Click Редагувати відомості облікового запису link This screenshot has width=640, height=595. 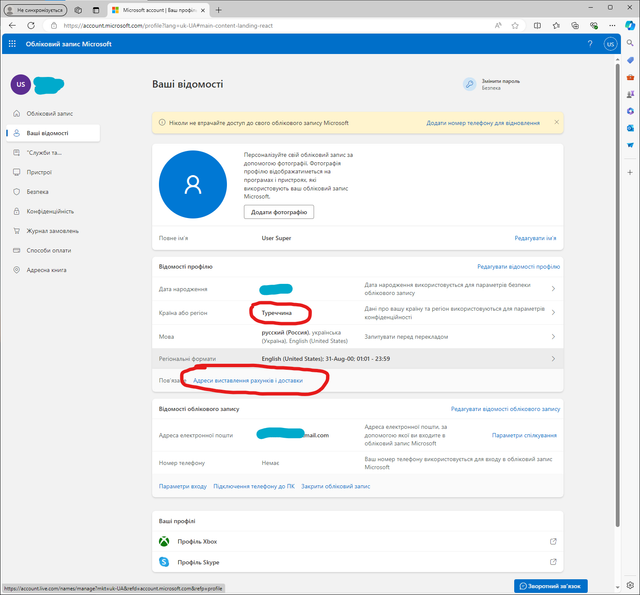point(505,409)
